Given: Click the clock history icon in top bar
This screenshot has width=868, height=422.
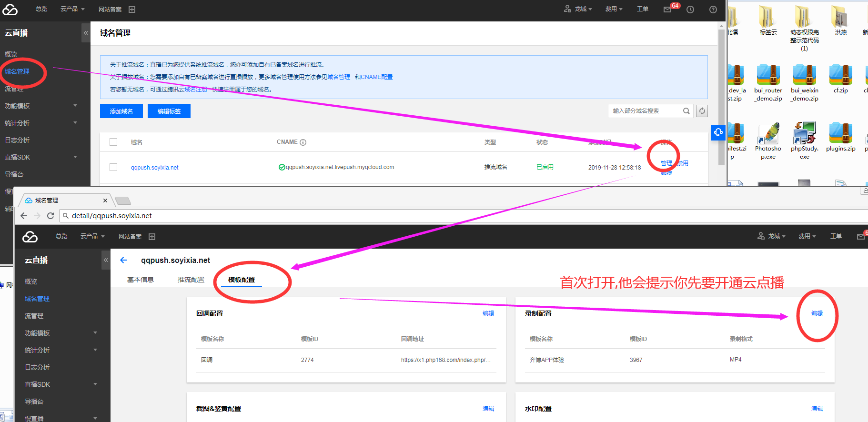Looking at the screenshot, I should 690,10.
